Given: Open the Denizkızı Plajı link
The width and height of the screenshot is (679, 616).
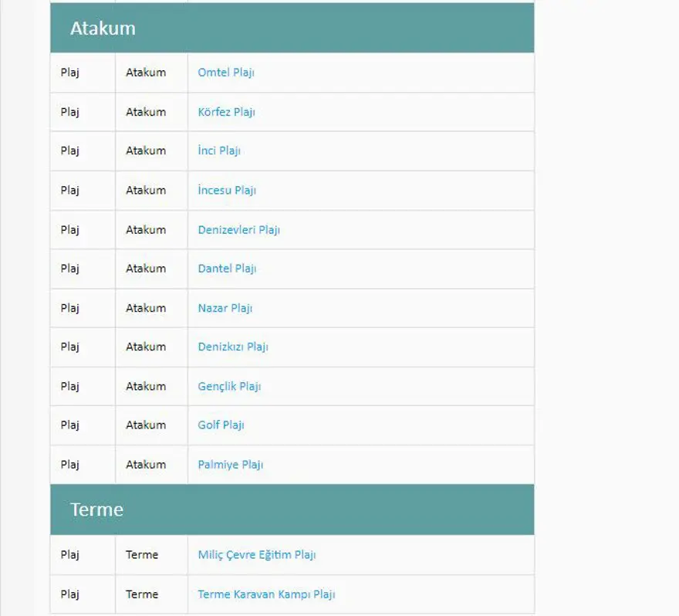Looking at the screenshot, I should click(x=233, y=347).
